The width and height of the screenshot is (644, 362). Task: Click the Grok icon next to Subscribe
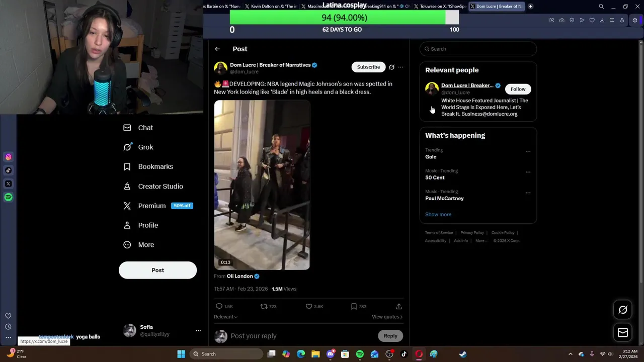tap(391, 67)
